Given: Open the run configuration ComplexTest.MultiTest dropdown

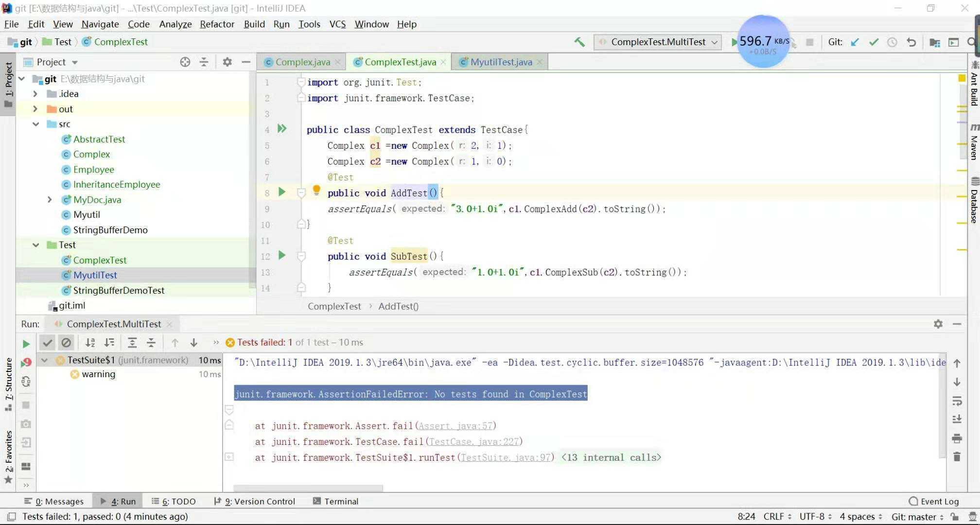Looking at the screenshot, I should (x=658, y=42).
